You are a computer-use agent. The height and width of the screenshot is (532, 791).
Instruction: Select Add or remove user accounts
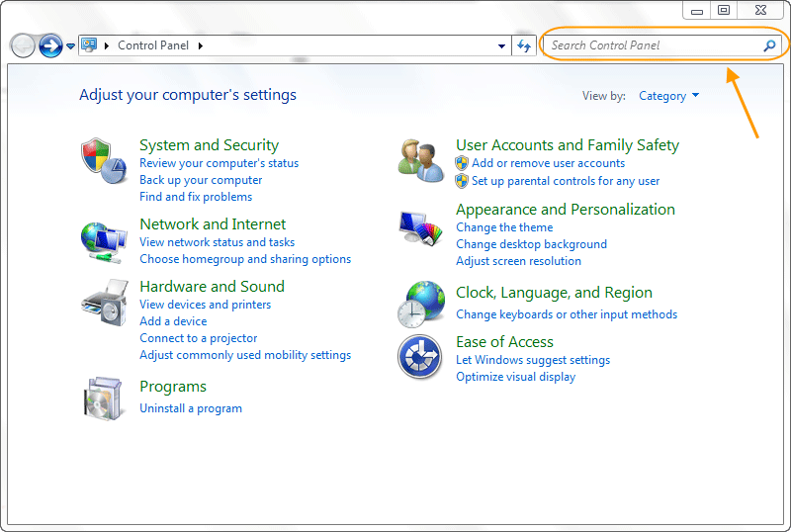pyautogui.click(x=549, y=163)
